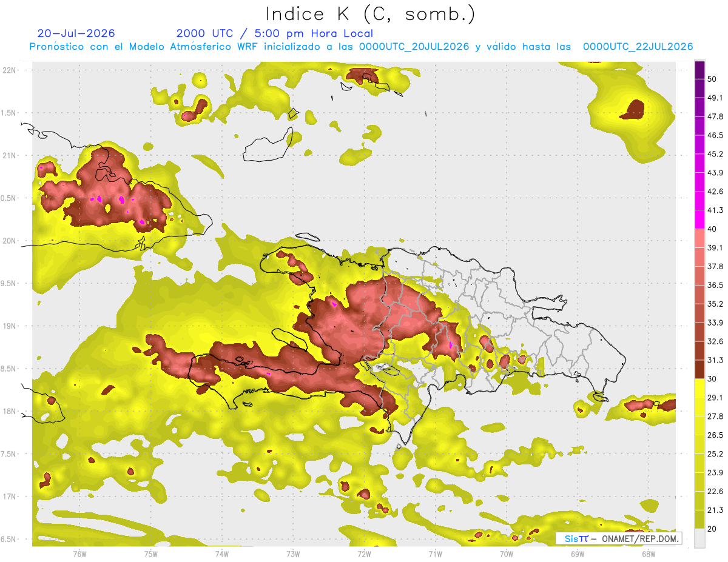Click the '20N' latitude axis label
728x562 pixels.
(x=10, y=241)
